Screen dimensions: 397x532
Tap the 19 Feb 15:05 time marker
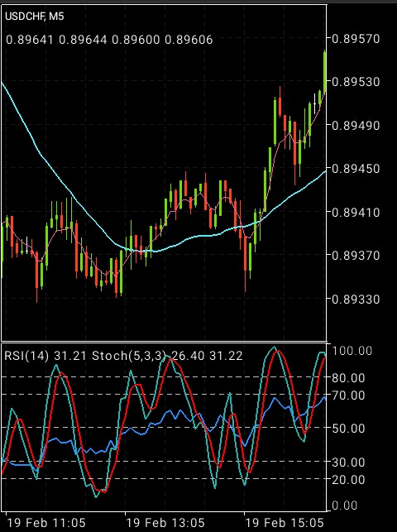click(x=285, y=523)
